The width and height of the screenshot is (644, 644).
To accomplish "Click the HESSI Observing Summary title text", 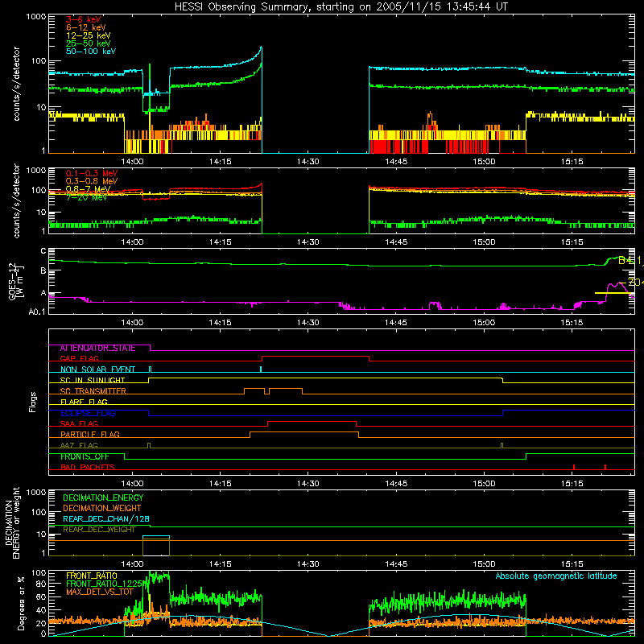I will [341, 6].
